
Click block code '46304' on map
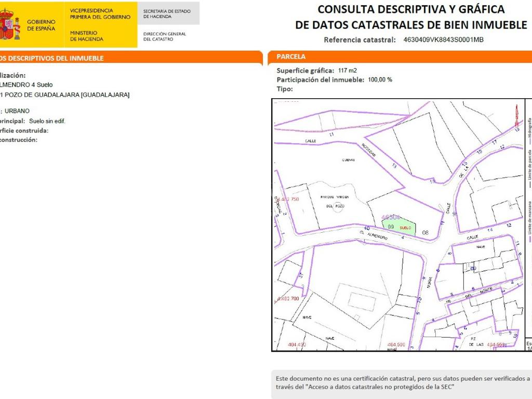[390, 217]
